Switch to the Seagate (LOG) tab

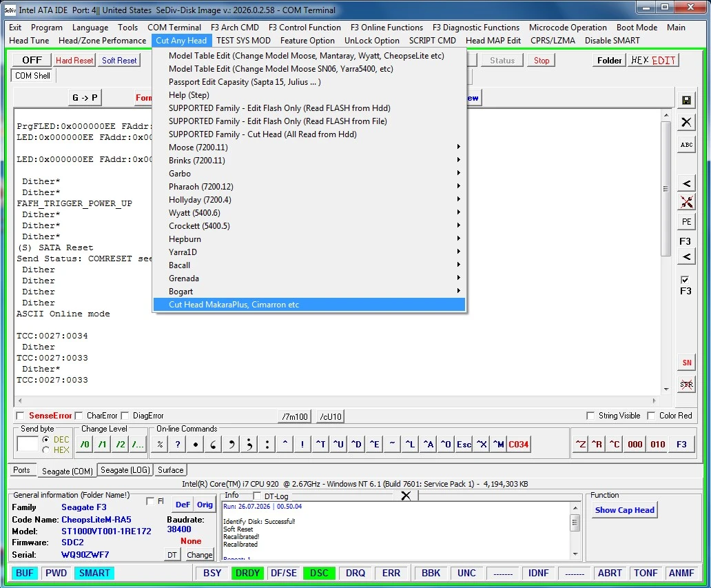click(125, 470)
